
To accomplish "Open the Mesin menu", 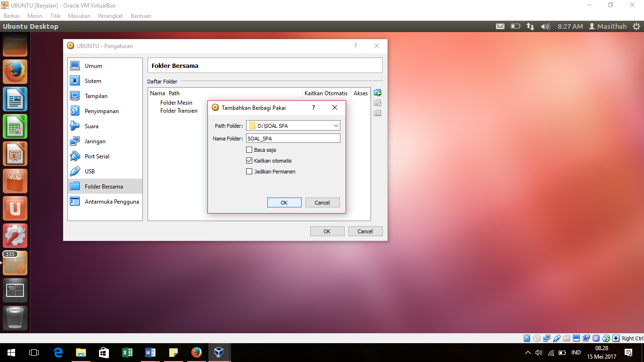I will (35, 16).
